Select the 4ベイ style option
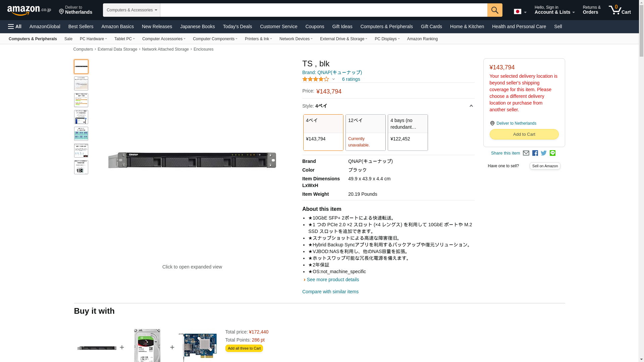Screen dimensions: 644x362 (323, 132)
